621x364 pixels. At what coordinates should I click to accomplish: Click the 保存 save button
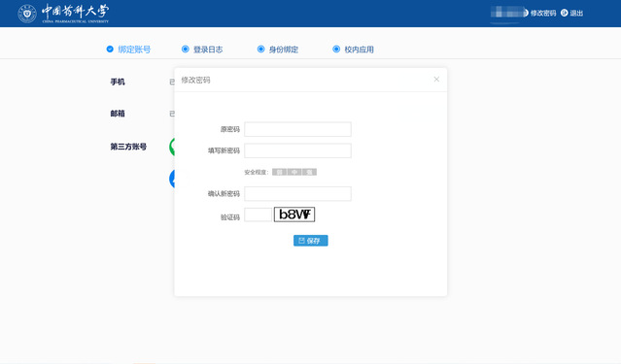pos(311,241)
